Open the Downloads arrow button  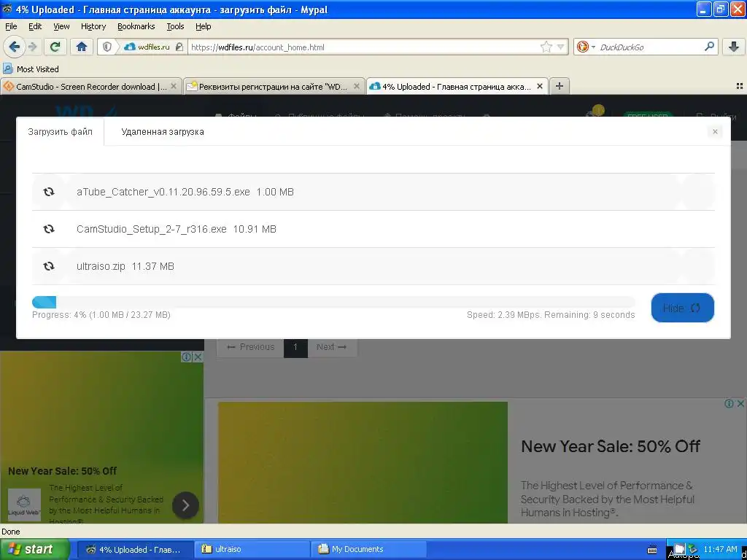pos(734,47)
